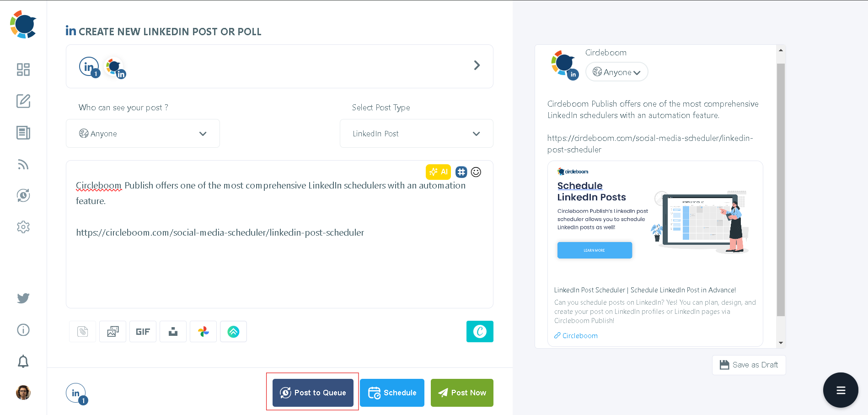Open the Select Post Type dropdown
868x415 pixels.
pyautogui.click(x=416, y=133)
